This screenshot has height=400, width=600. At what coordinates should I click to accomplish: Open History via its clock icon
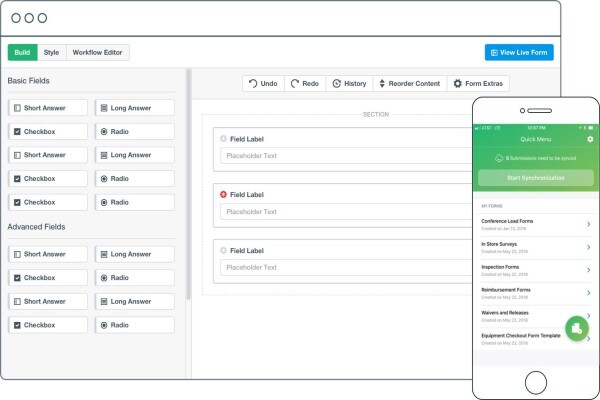[x=337, y=83]
